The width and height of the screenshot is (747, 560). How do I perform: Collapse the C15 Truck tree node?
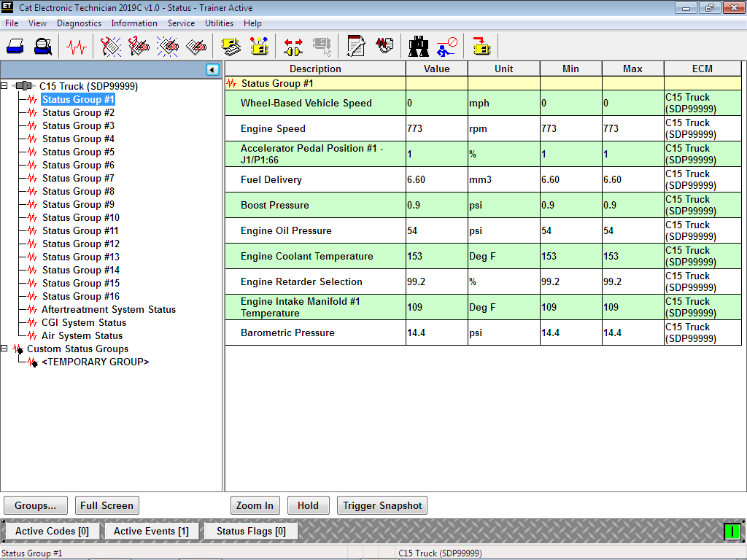point(5,86)
